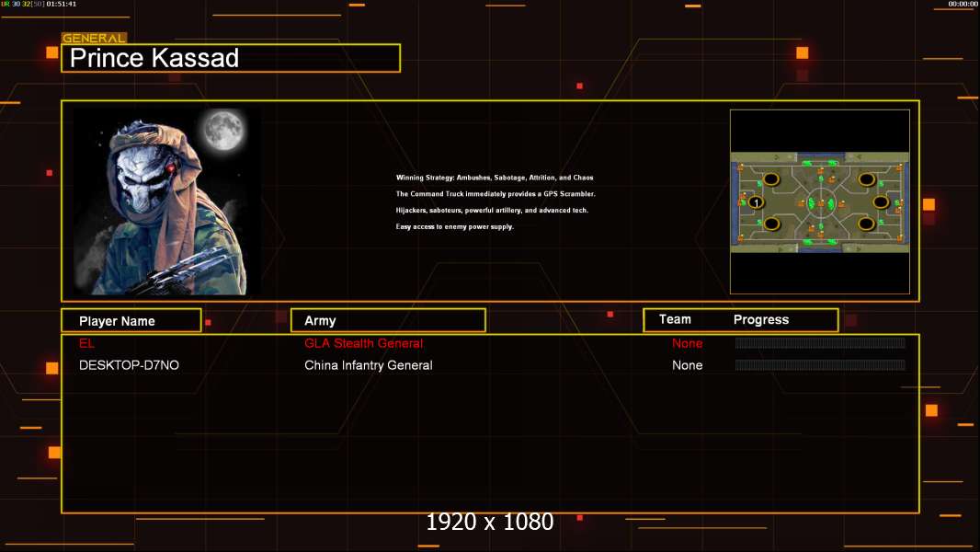Click the 01:51:41 timer readout
This screenshot has width=980, height=552.
coord(62,4)
